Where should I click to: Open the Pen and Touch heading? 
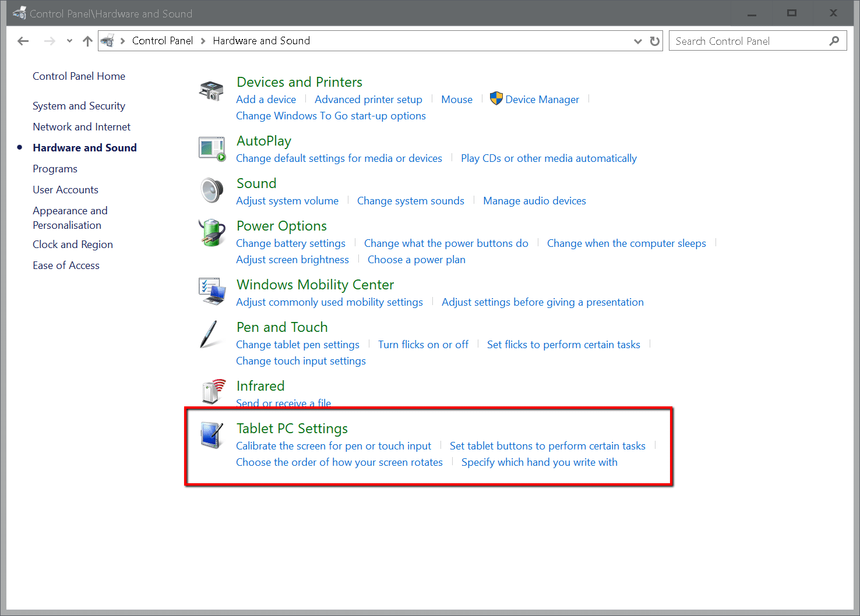coord(282,327)
